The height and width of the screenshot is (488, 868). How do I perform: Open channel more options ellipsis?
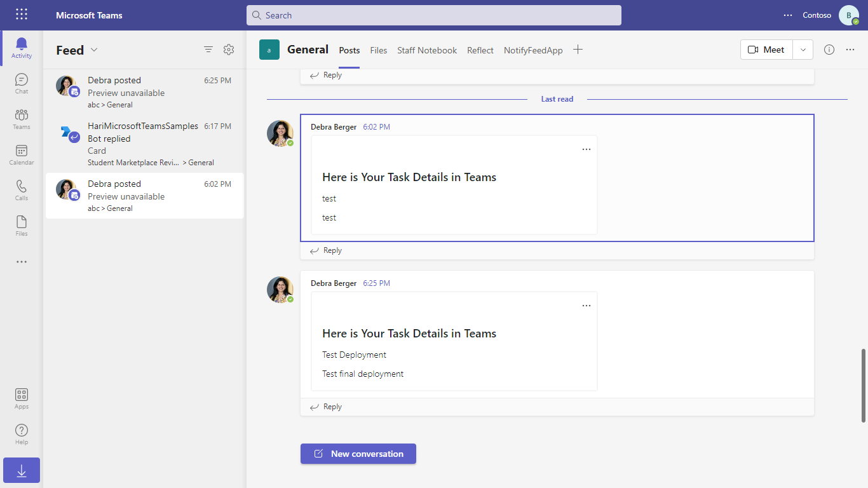pos(850,50)
